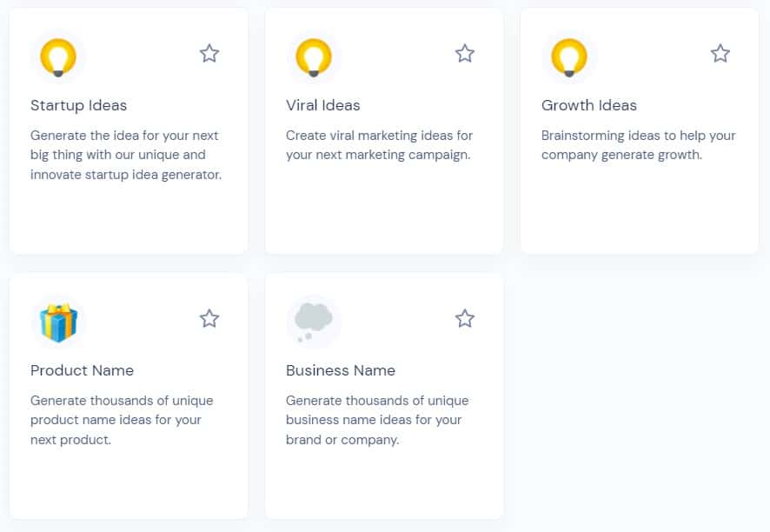Click the Product Name description text
770x532 pixels.
click(x=121, y=420)
